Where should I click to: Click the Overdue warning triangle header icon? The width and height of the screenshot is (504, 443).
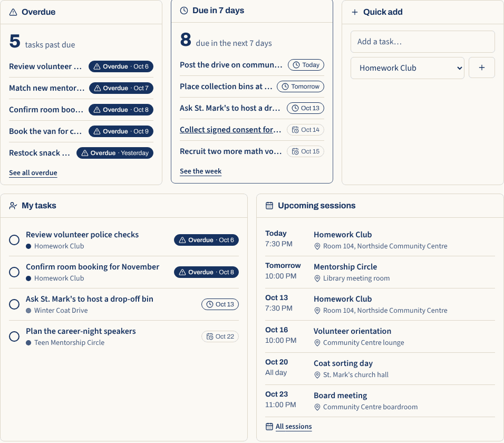point(13,12)
